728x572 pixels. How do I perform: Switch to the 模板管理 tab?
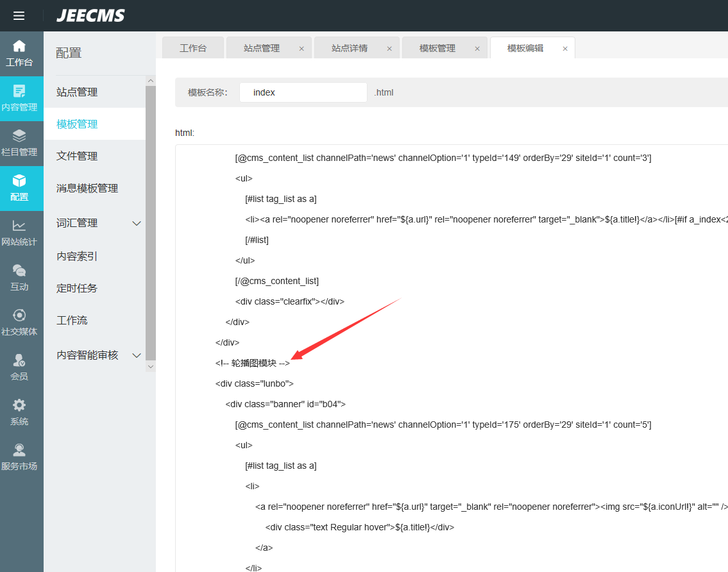point(437,48)
